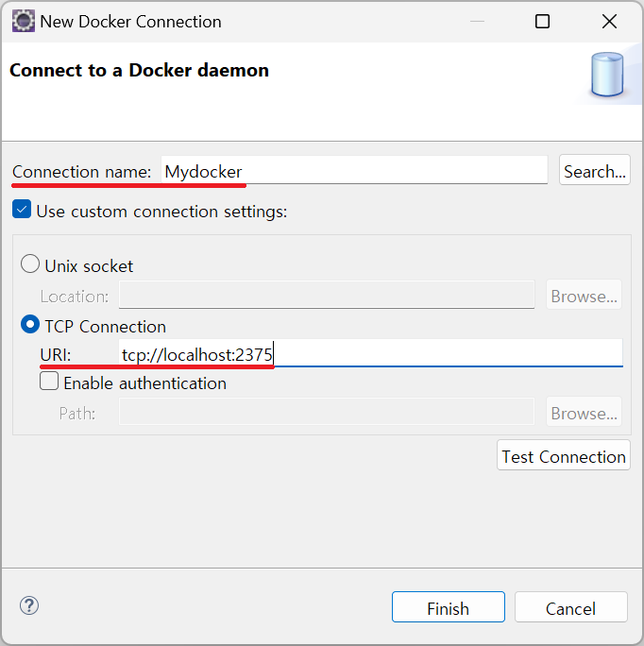Select the Unix socket radio option

tap(30, 265)
